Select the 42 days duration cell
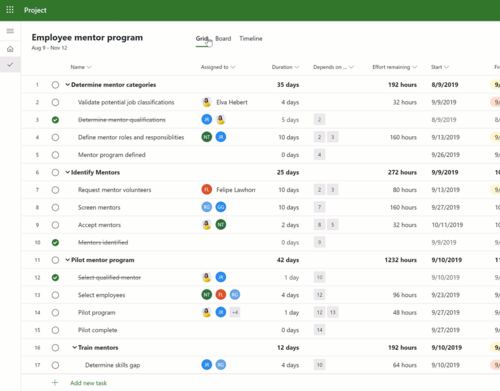The image size is (500, 391). click(x=288, y=260)
